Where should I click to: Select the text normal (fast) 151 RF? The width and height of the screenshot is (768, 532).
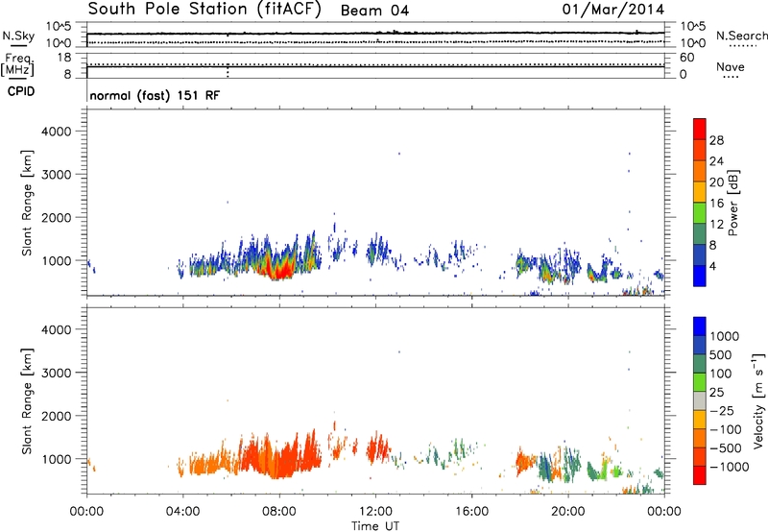tap(155, 95)
